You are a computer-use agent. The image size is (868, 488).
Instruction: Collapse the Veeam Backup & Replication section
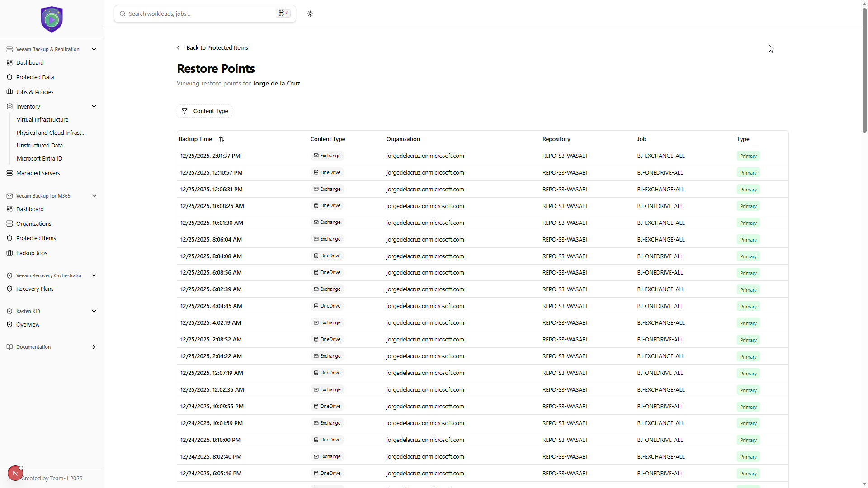click(x=94, y=49)
